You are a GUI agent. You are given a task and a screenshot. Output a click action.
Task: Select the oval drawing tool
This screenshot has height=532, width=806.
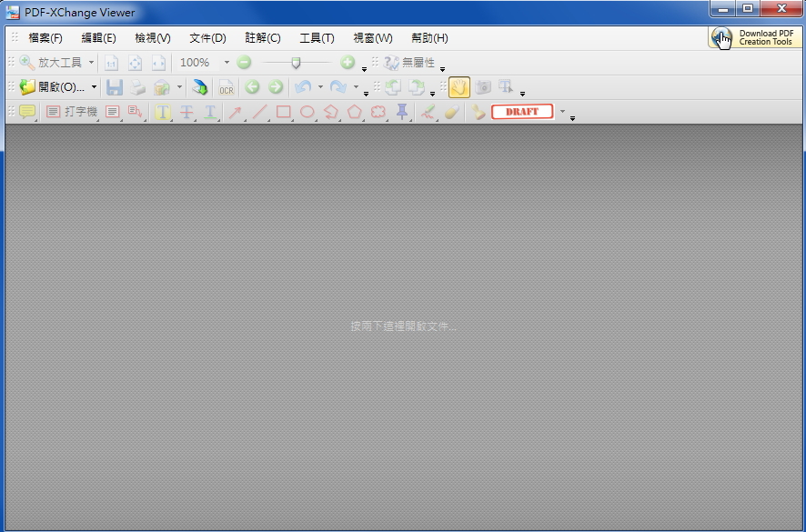(x=307, y=112)
